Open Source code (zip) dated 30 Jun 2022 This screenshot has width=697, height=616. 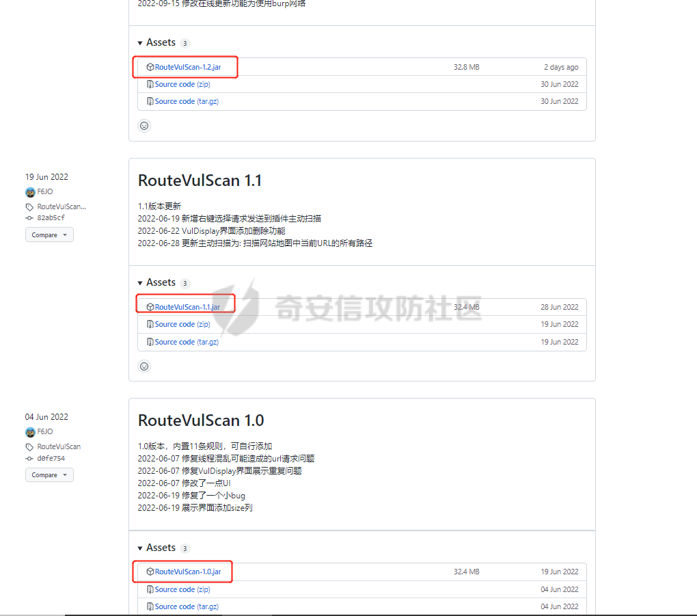tap(182, 84)
